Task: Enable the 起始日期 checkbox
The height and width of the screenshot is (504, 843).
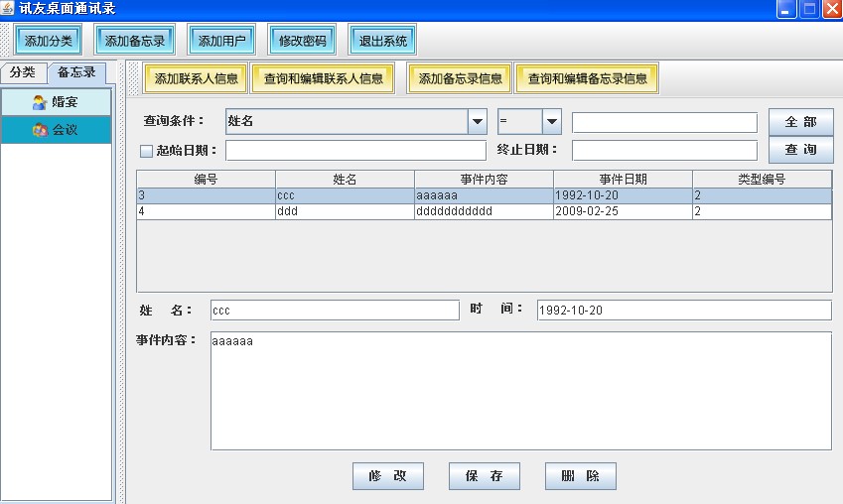Action: pyautogui.click(x=146, y=151)
